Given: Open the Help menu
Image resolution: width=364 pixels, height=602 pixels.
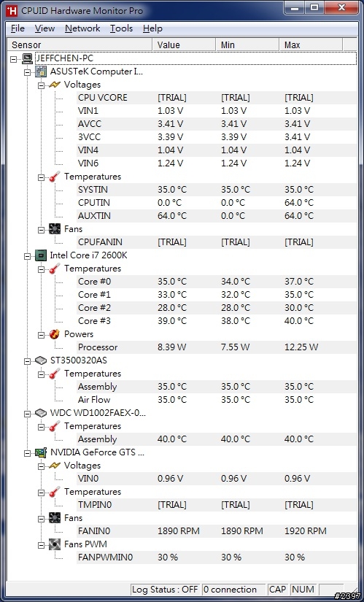Looking at the screenshot, I should click(152, 28).
